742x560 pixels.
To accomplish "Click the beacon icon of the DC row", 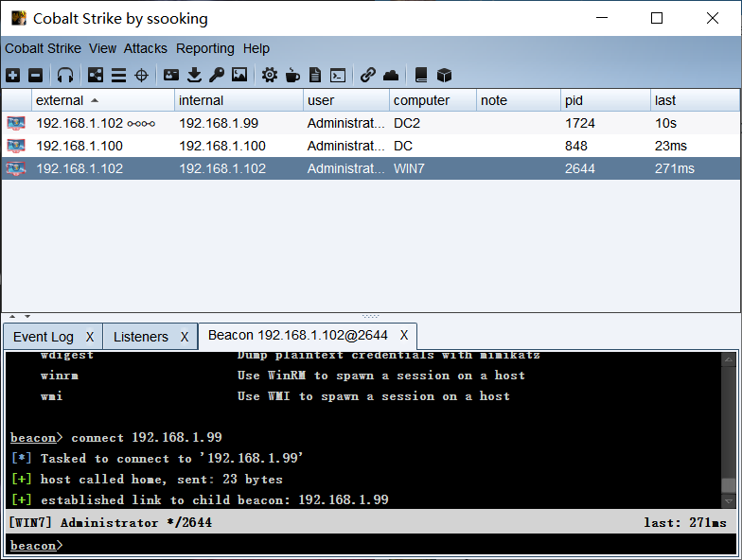I will pyautogui.click(x=16, y=146).
